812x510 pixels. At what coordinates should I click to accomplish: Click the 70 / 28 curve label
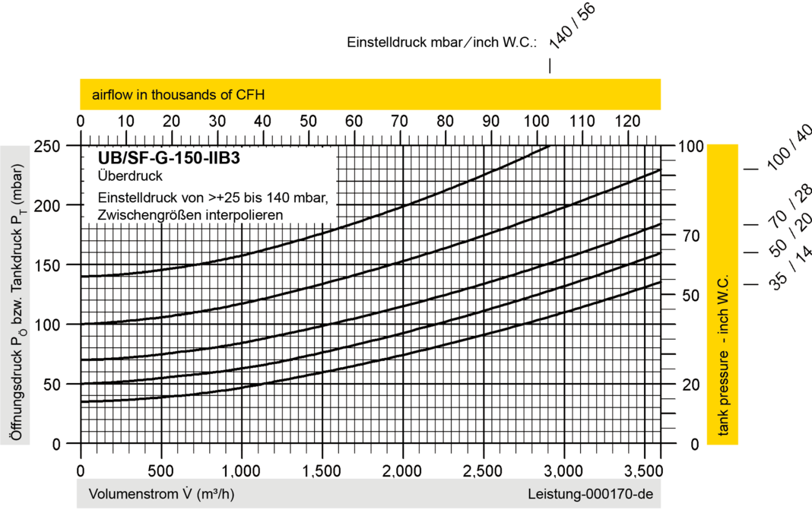(x=790, y=205)
